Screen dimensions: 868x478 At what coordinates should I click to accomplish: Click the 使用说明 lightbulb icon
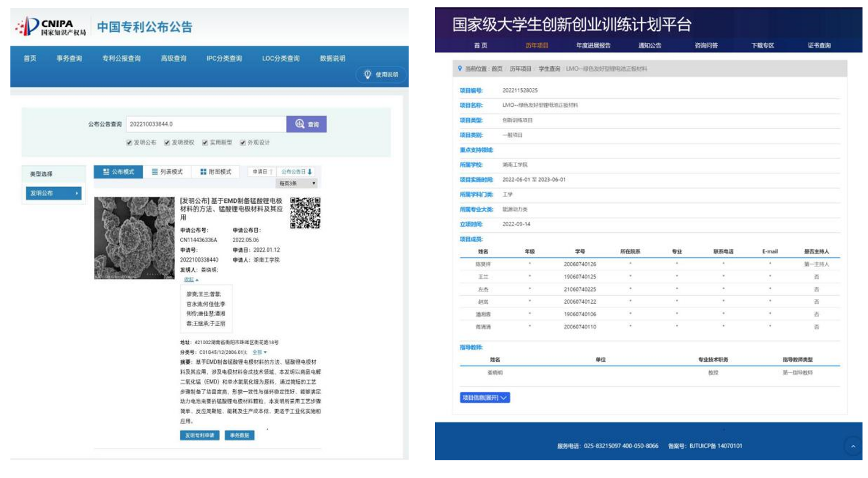[x=368, y=75]
